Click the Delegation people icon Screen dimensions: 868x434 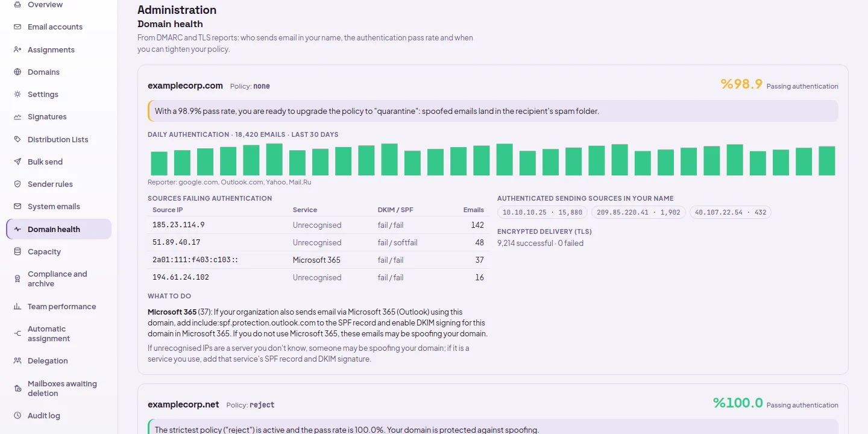click(x=17, y=361)
